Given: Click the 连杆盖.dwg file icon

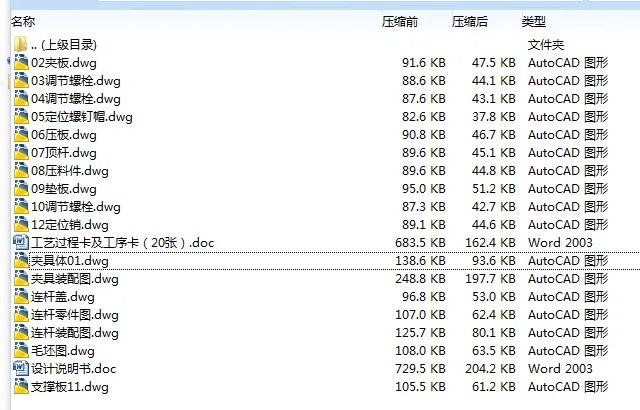Looking at the screenshot, I should 21,296.
